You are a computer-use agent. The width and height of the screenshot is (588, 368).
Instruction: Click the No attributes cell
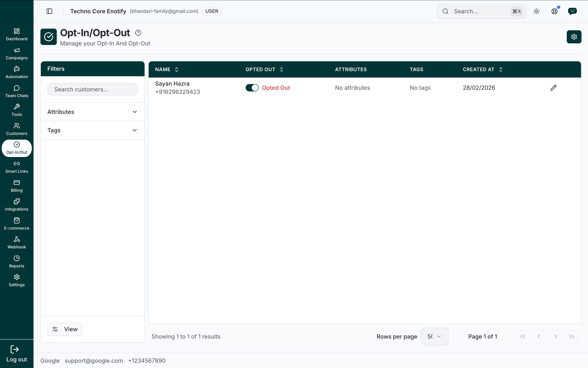tap(352, 88)
